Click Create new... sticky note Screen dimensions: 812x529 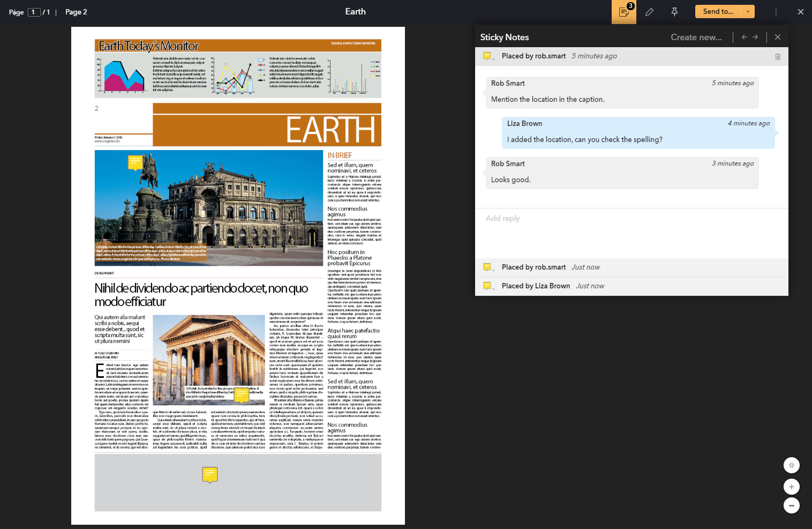point(696,37)
